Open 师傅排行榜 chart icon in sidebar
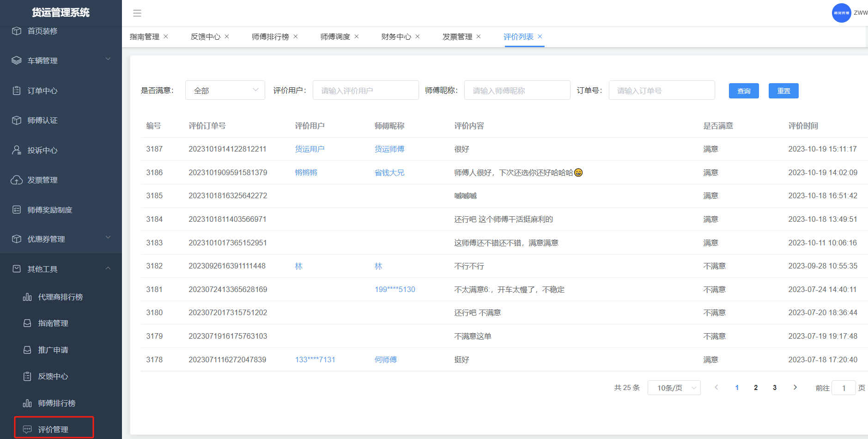The height and width of the screenshot is (439, 868). pos(27,403)
